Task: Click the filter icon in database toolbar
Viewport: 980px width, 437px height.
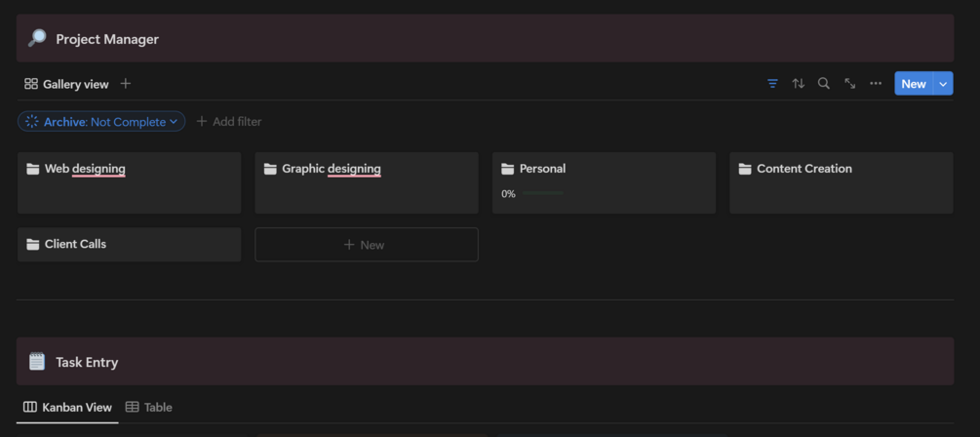Action: point(772,83)
